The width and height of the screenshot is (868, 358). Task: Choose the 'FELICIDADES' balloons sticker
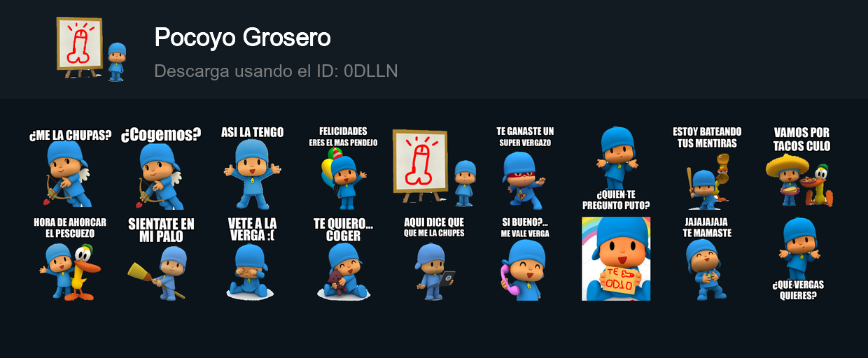[x=343, y=168]
